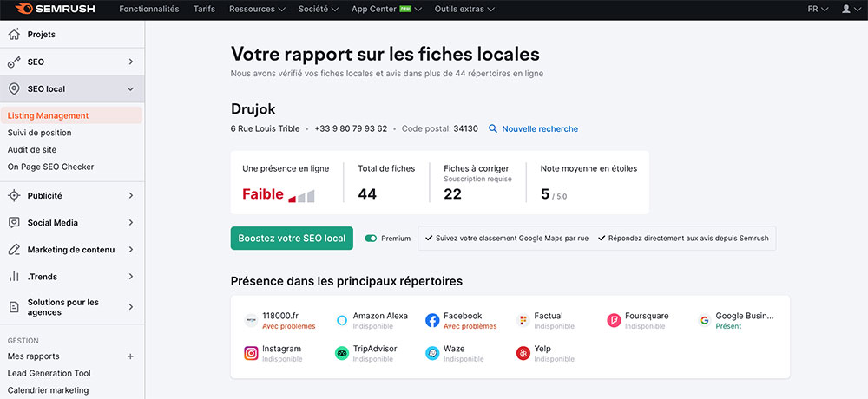Collapse the SEO local section chevron
The height and width of the screenshot is (399, 868).
click(131, 88)
